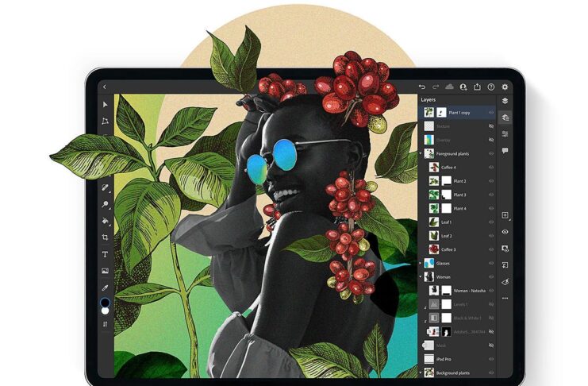Click the filters and adjustments taskbar icon
Screen dimensions: 588x386
click(x=505, y=282)
